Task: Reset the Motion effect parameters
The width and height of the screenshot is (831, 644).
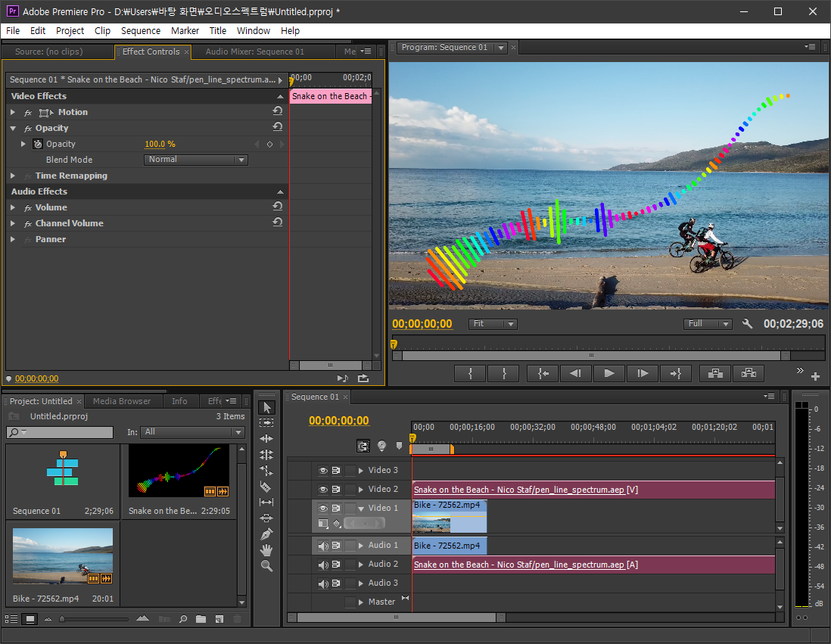Action: point(278,111)
